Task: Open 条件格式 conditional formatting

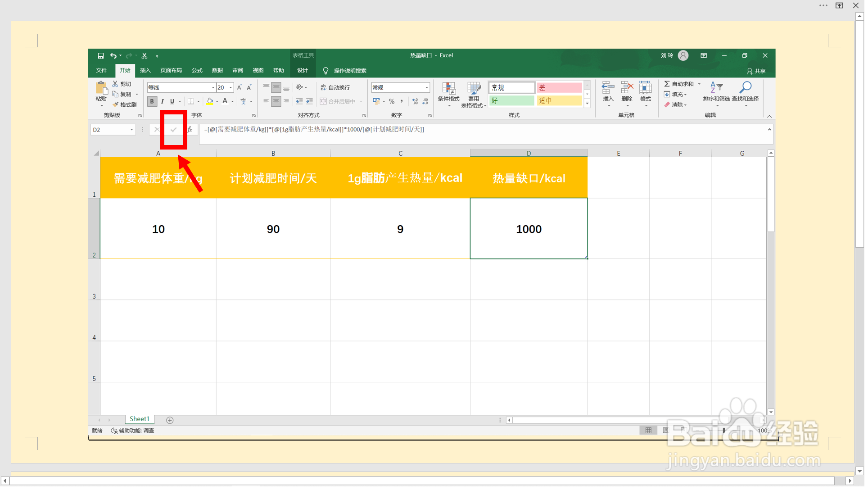Action: pyautogui.click(x=449, y=94)
